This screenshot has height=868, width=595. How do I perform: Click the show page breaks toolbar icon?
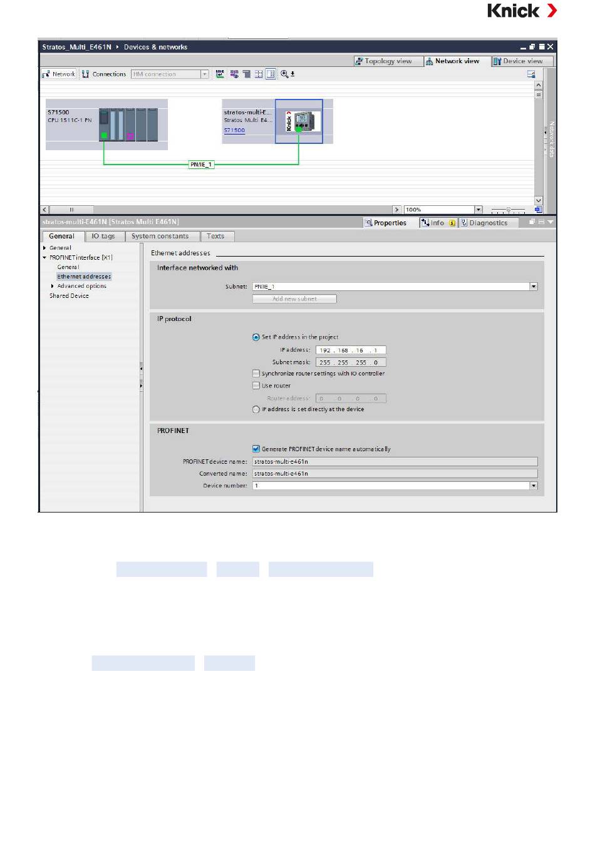[x=247, y=74]
